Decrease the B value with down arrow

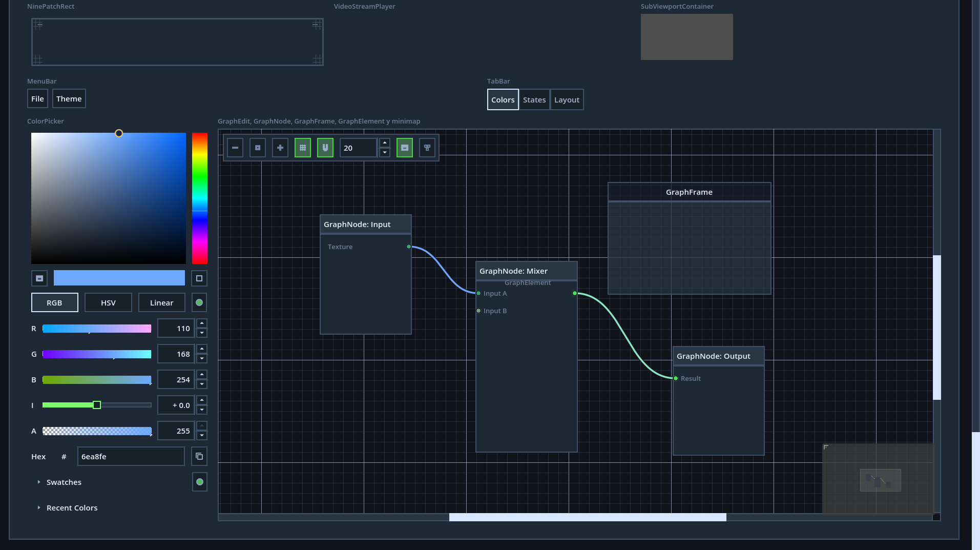pos(202,384)
